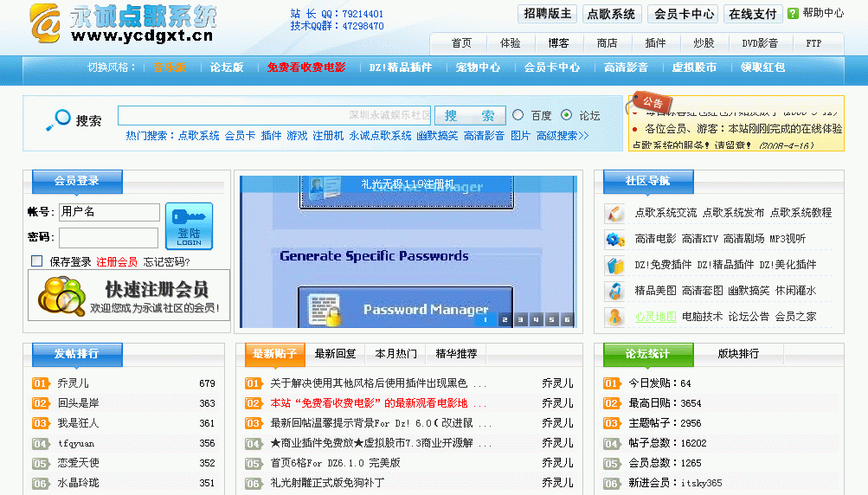Click the 忘记密码? link

pos(167,262)
